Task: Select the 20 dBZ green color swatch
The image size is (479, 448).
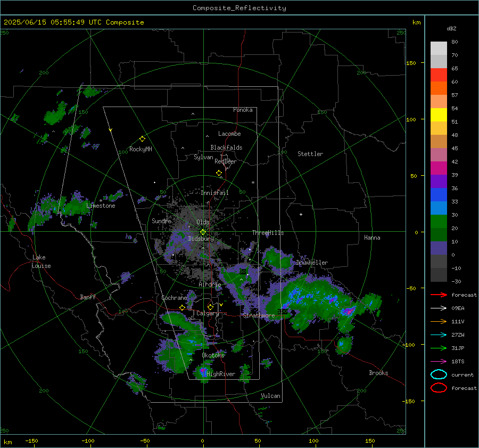Action: point(439,222)
